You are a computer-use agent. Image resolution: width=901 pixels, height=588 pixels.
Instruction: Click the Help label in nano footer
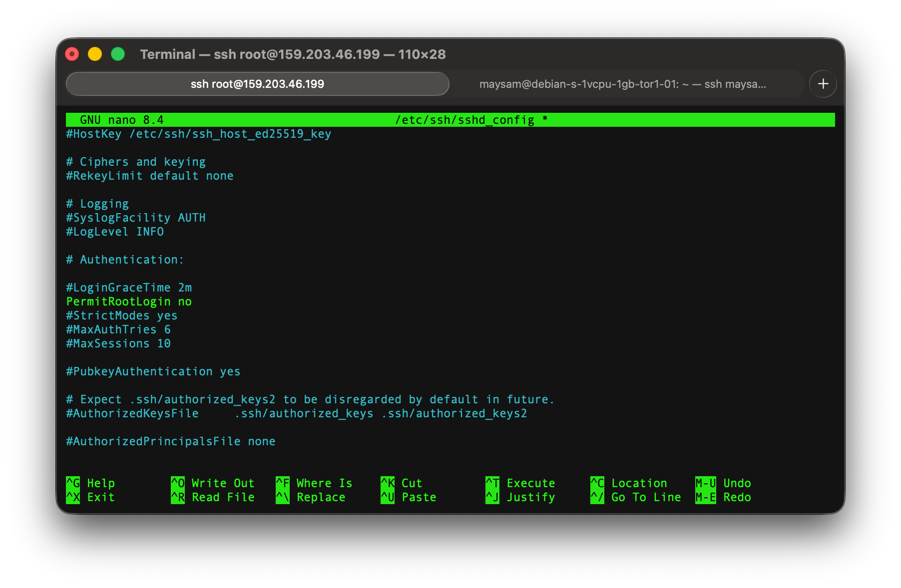point(101,483)
